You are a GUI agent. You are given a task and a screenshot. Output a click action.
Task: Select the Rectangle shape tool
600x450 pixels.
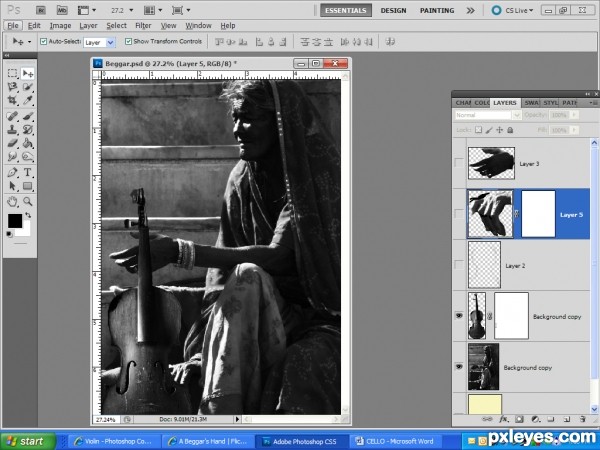(28, 186)
